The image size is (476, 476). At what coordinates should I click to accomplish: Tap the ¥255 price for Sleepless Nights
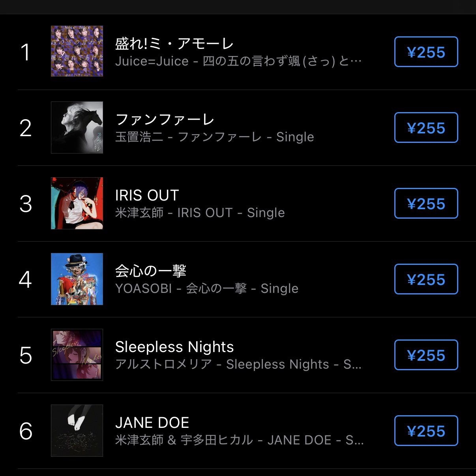pyautogui.click(x=426, y=355)
